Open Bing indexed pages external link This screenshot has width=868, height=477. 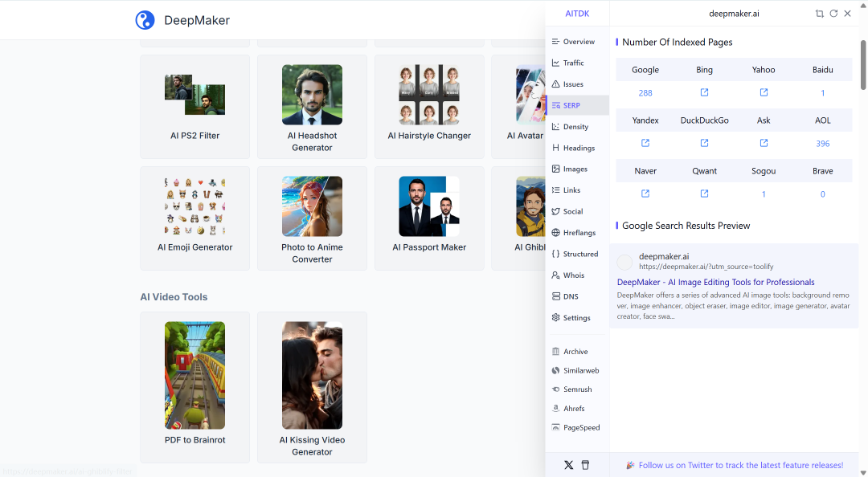click(x=704, y=92)
